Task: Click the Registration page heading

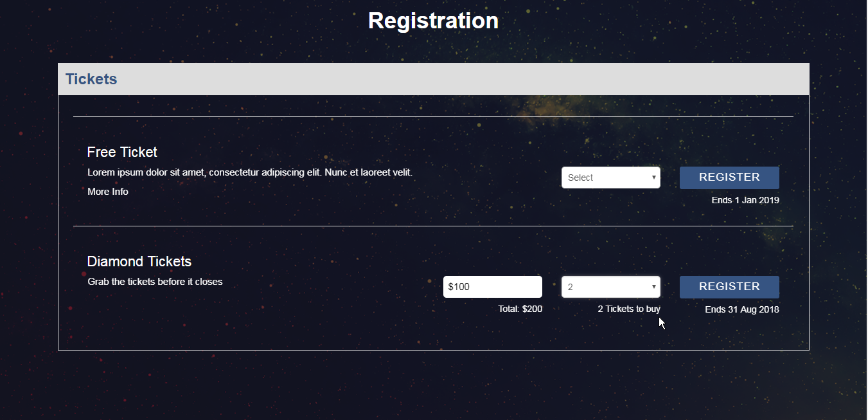Action: (x=434, y=21)
